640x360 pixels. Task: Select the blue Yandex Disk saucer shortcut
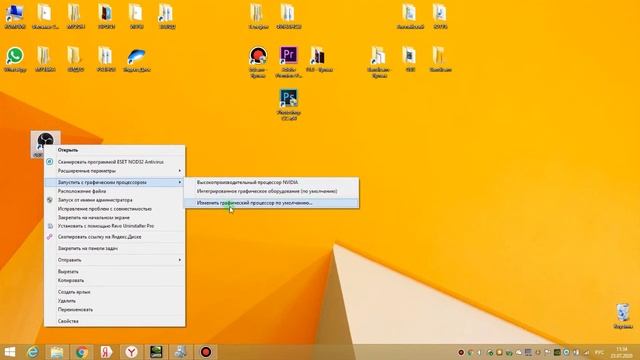tap(136, 60)
